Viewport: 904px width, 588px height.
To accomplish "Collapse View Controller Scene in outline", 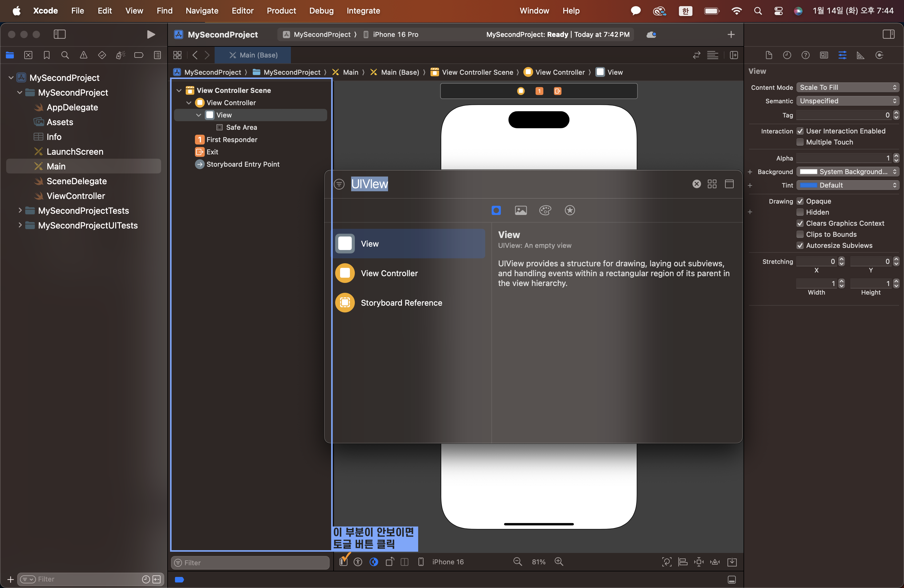I will pyautogui.click(x=179, y=90).
